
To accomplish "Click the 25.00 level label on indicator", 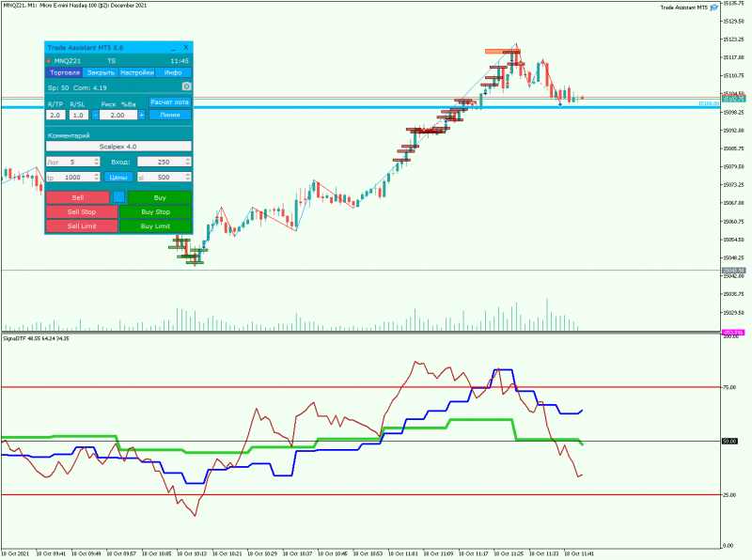I will tap(729, 495).
